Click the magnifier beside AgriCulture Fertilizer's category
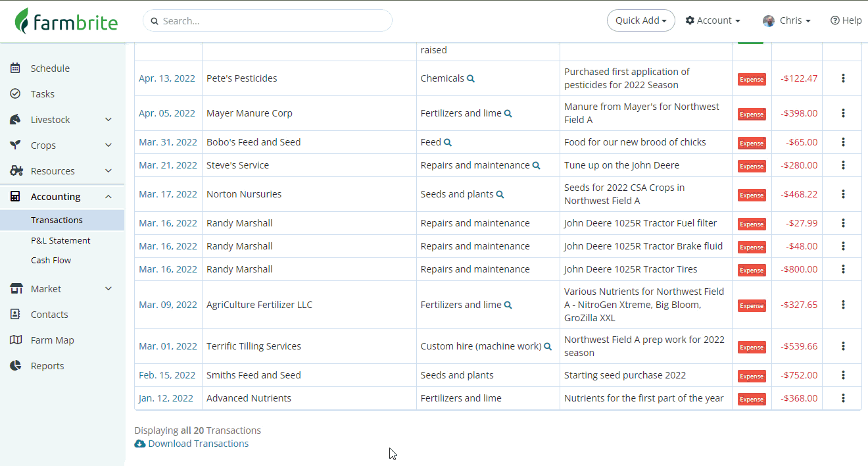 pyautogui.click(x=508, y=305)
